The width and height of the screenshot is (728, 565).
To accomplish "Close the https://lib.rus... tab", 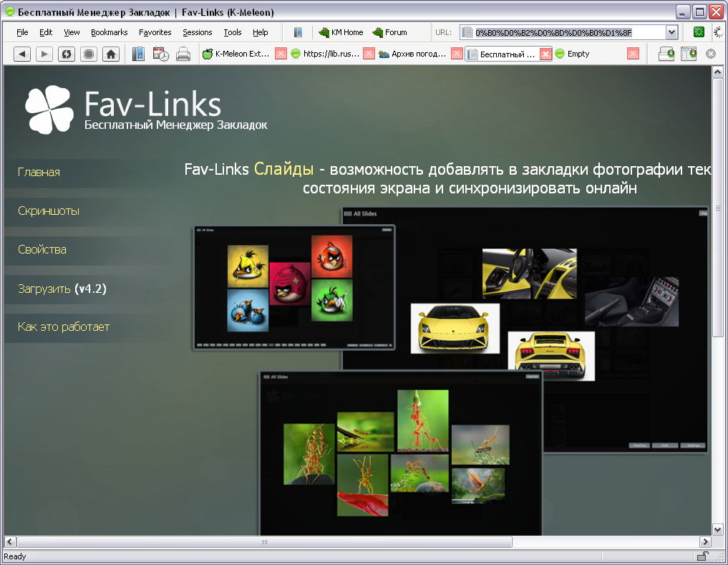I will coord(369,54).
